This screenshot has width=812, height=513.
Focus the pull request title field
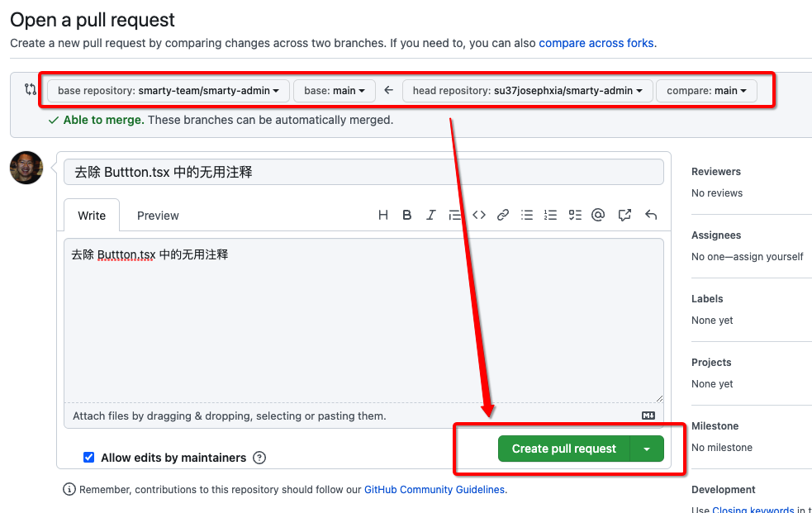(363, 172)
